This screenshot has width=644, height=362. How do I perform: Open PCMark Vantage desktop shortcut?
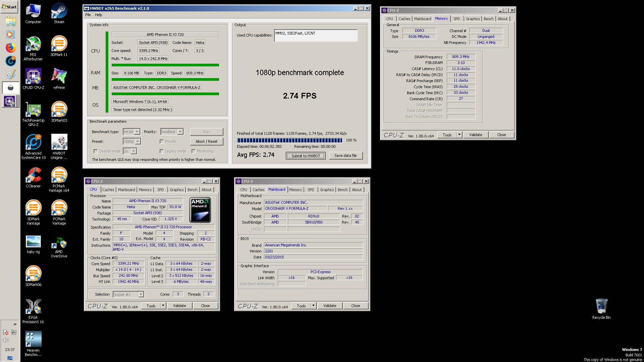pos(59,213)
